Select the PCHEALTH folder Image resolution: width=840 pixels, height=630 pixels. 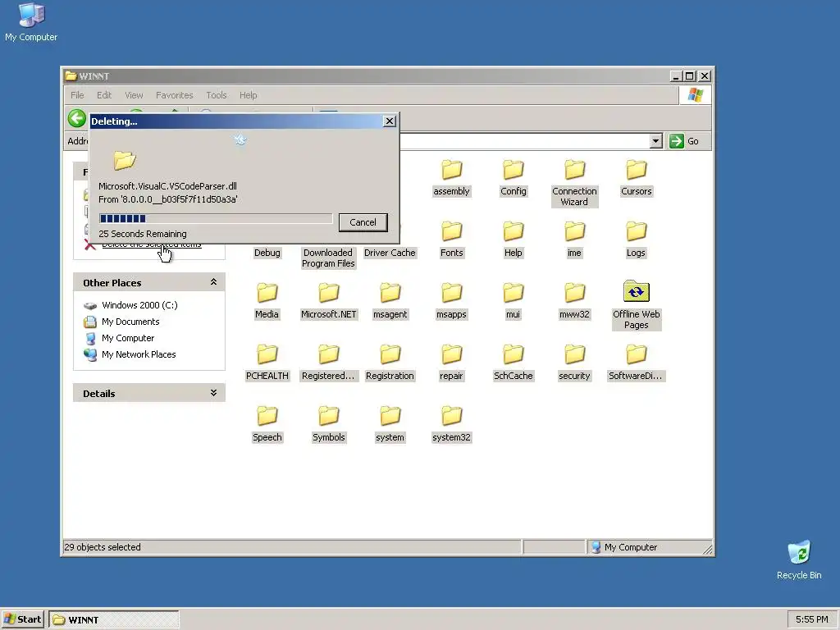pos(267,363)
